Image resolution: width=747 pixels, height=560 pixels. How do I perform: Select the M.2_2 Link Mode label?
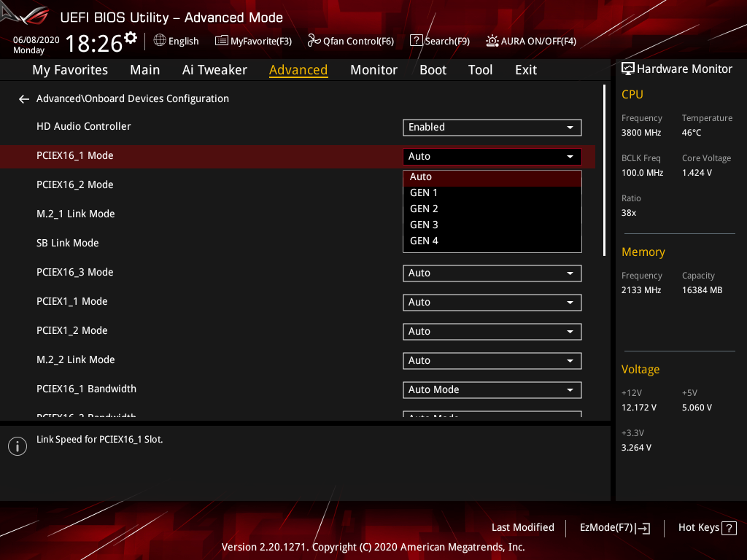(x=75, y=359)
